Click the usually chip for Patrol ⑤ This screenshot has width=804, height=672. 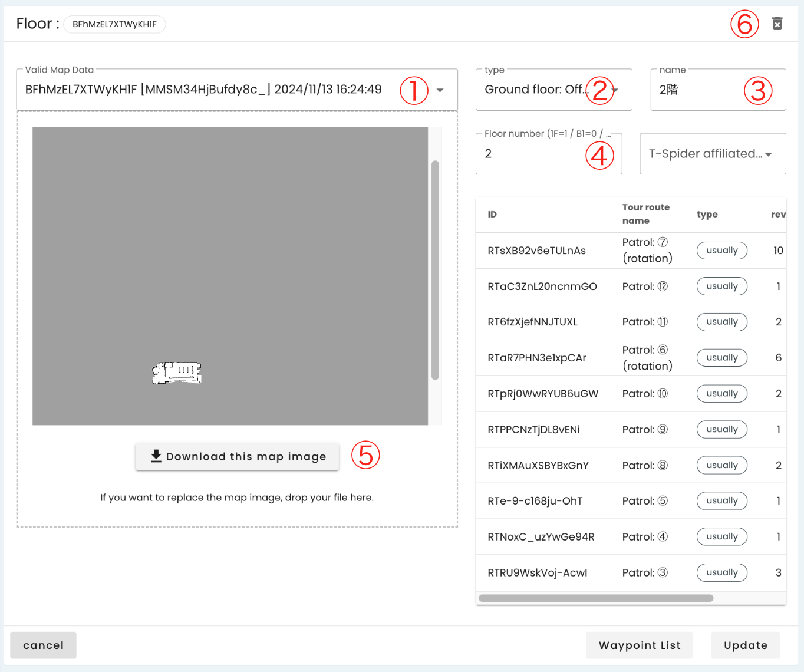[x=722, y=501]
